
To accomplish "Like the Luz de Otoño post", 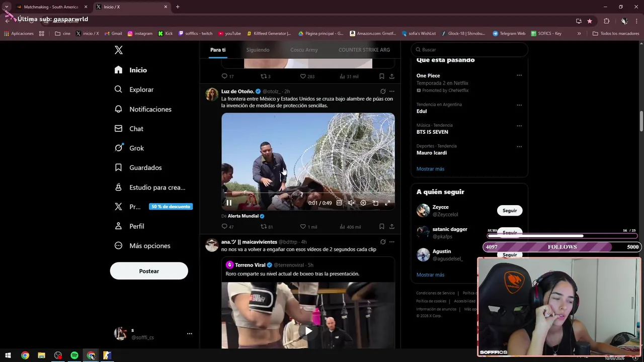I will (x=308, y=227).
